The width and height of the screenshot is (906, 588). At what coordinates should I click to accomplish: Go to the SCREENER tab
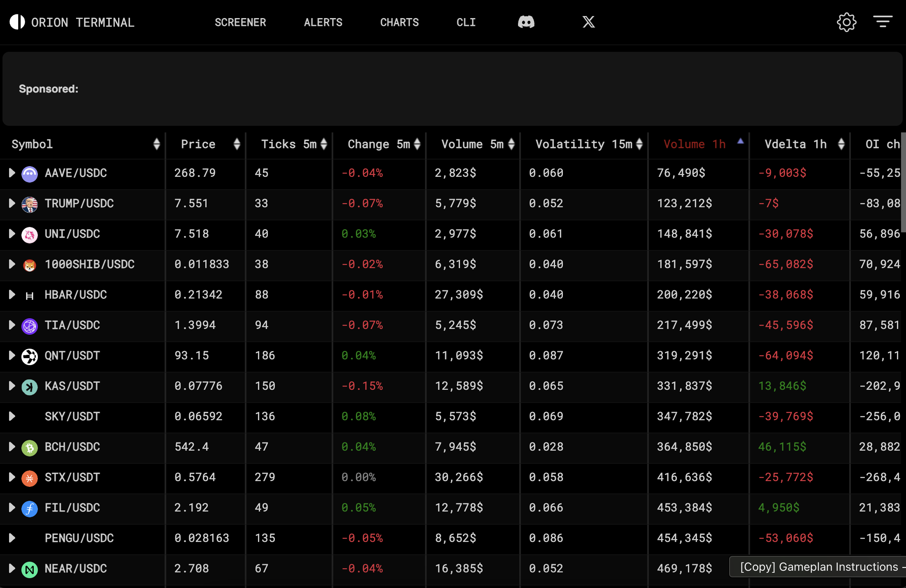pos(240,22)
